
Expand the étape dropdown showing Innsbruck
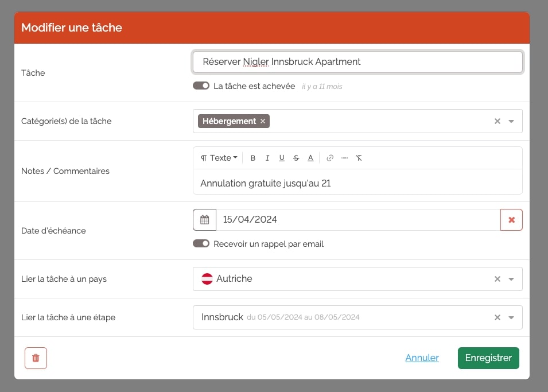click(x=511, y=317)
